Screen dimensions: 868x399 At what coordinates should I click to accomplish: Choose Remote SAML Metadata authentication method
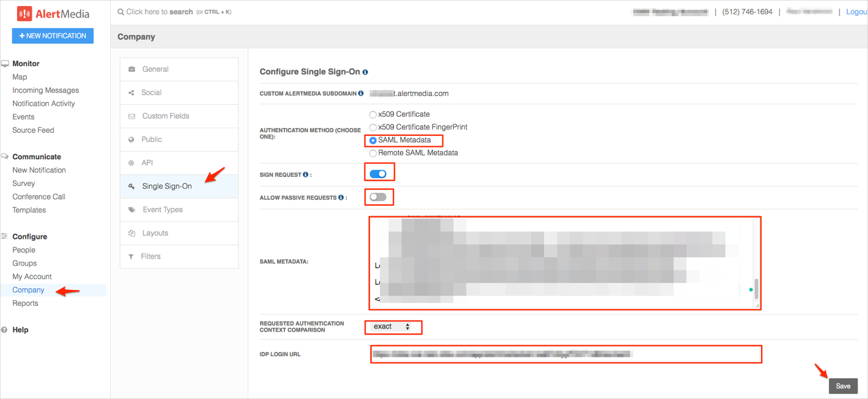pyautogui.click(x=373, y=153)
